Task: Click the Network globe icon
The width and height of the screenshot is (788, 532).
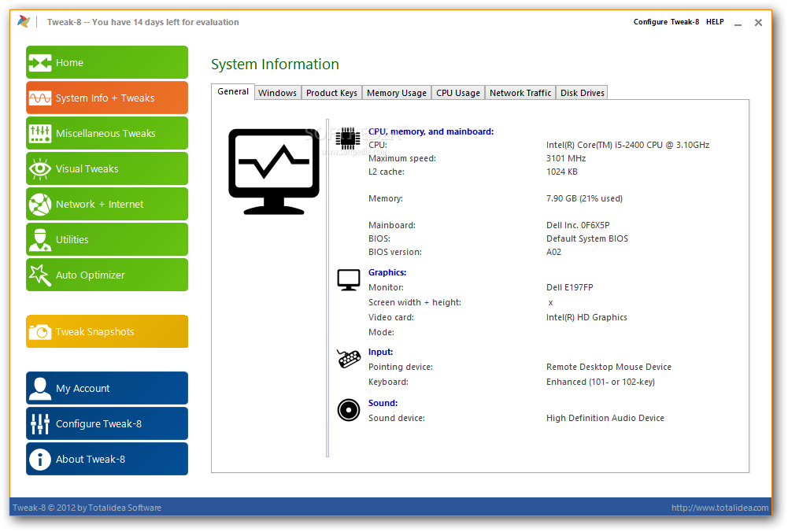Action: click(x=39, y=205)
